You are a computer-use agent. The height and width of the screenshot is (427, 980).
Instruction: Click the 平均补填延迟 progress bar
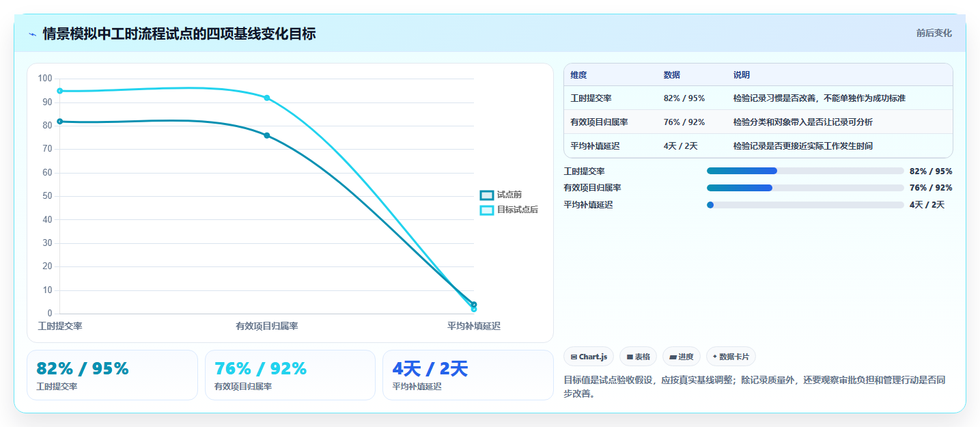point(805,205)
